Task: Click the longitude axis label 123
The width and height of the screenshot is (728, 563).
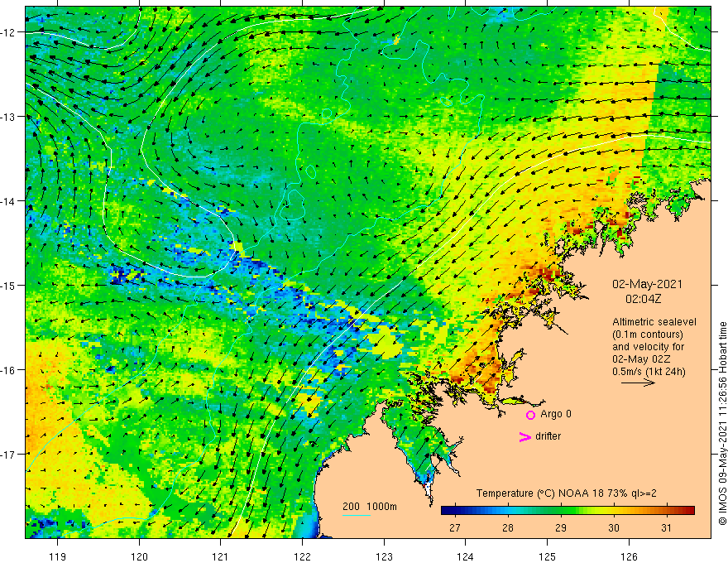Action: click(384, 556)
